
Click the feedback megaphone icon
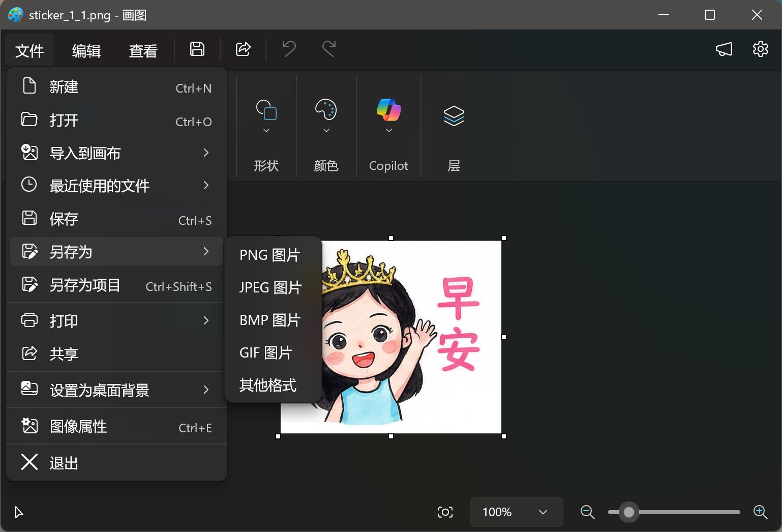[x=724, y=49]
